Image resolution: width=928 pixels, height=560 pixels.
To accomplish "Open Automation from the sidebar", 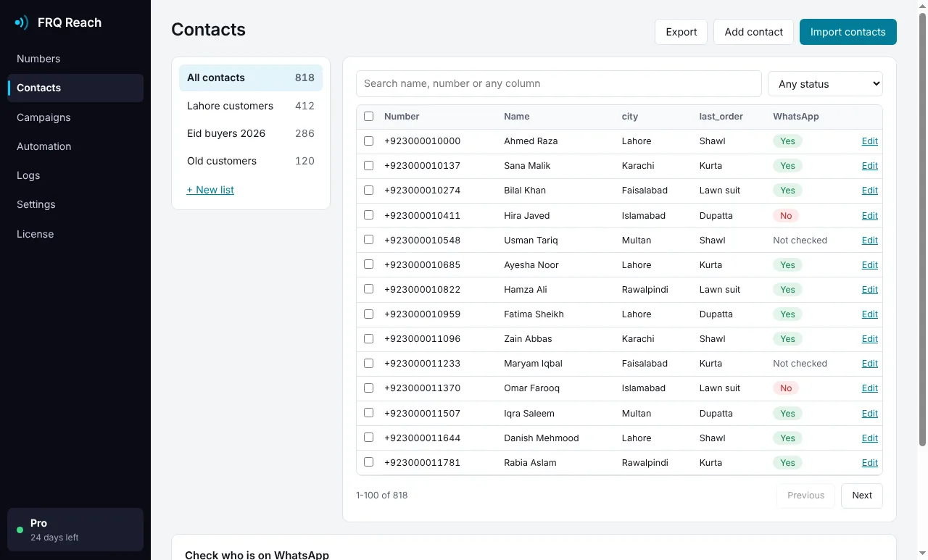I will click(75, 146).
